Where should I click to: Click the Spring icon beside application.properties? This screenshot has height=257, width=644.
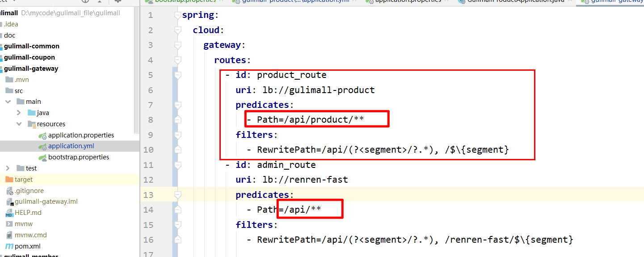pyautogui.click(x=42, y=135)
